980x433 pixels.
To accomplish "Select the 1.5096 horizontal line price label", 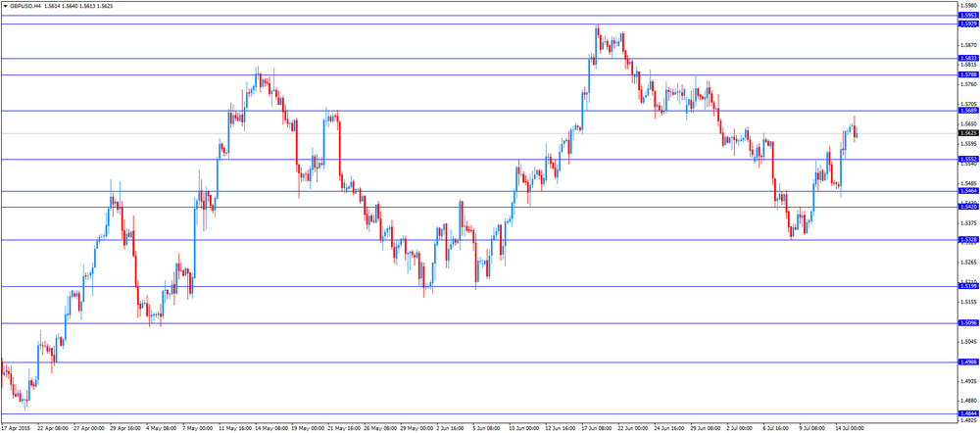I will 967,323.
